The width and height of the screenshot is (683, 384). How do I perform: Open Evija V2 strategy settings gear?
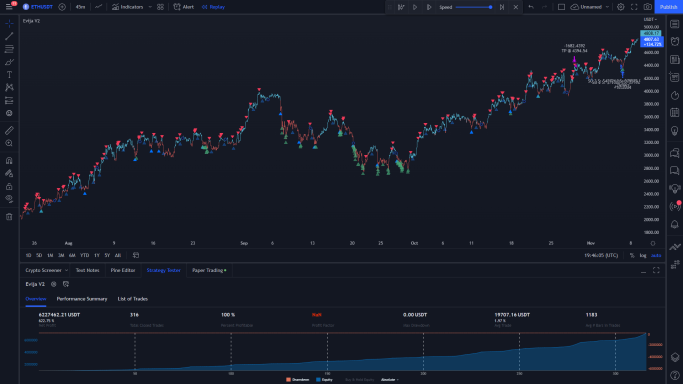coord(54,284)
